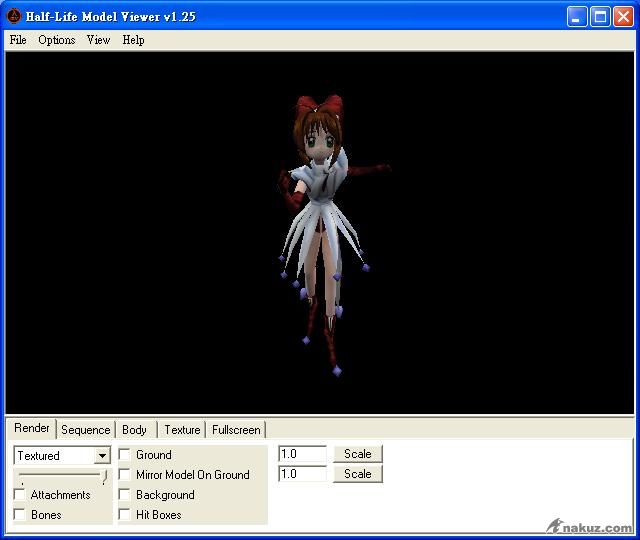Click the transparency slider handle
The image size is (640, 540).
104,476
